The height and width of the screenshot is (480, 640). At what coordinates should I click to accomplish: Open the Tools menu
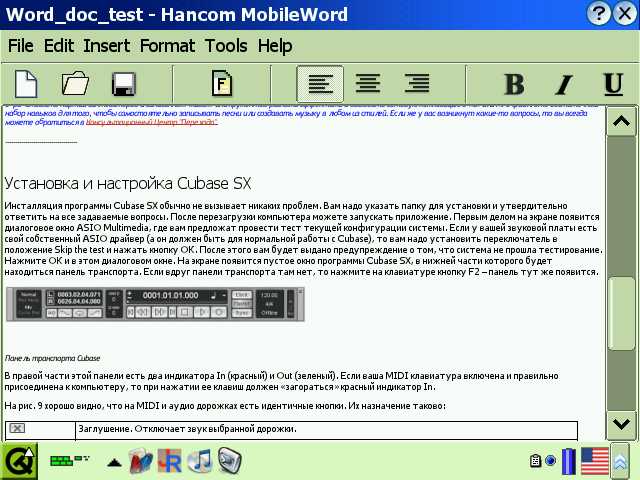226,45
